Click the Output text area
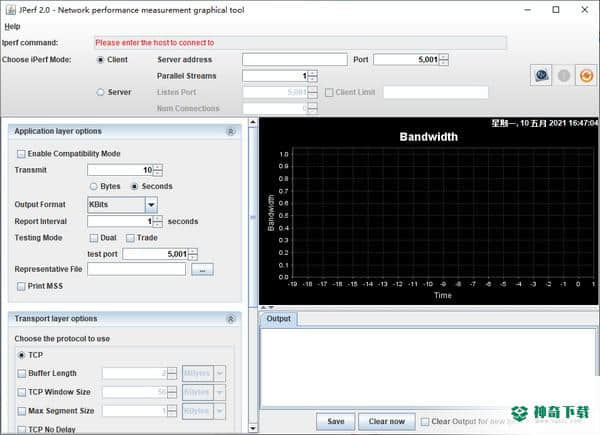The height and width of the screenshot is (435, 600). (428, 368)
